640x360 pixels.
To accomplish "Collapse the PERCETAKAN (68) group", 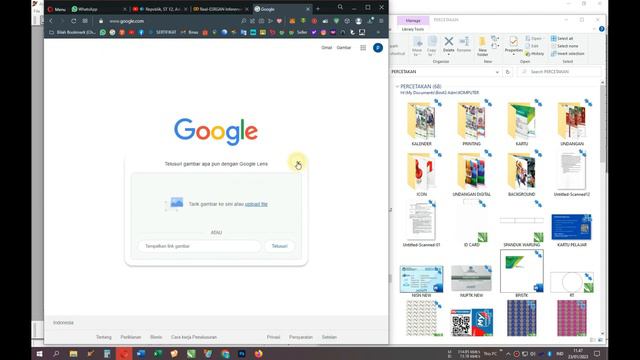I will tap(397, 87).
